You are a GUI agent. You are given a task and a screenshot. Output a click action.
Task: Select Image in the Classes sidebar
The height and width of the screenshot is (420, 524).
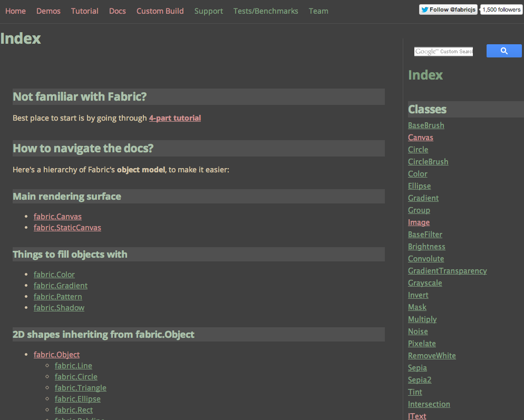419,222
